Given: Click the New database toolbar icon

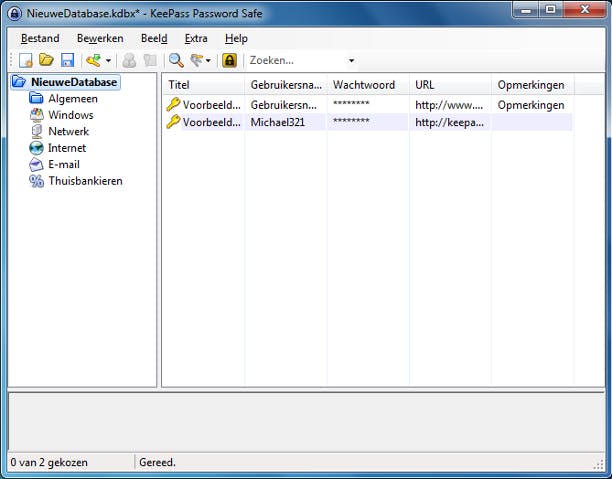Looking at the screenshot, I should click(26, 61).
